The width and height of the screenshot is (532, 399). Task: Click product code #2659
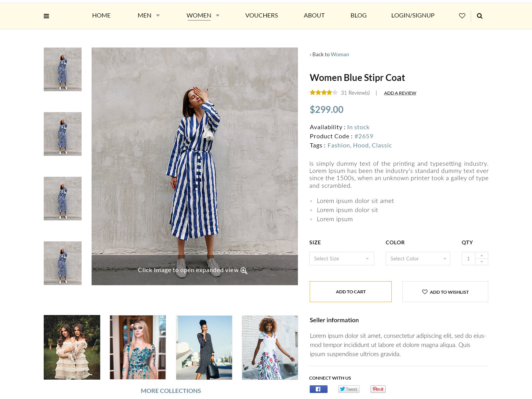(x=364, y=136)
